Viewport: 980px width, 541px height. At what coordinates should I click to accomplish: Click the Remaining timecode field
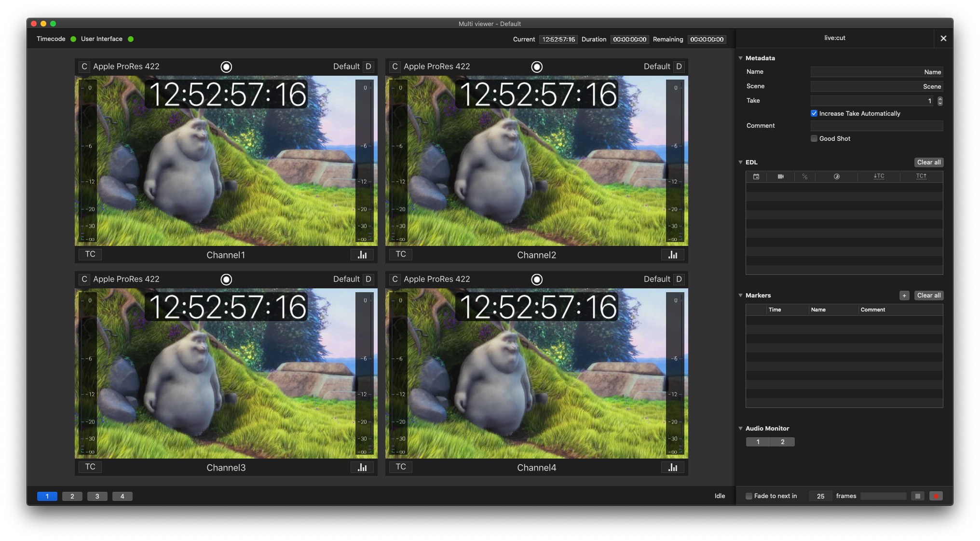(x=707, y=40)
